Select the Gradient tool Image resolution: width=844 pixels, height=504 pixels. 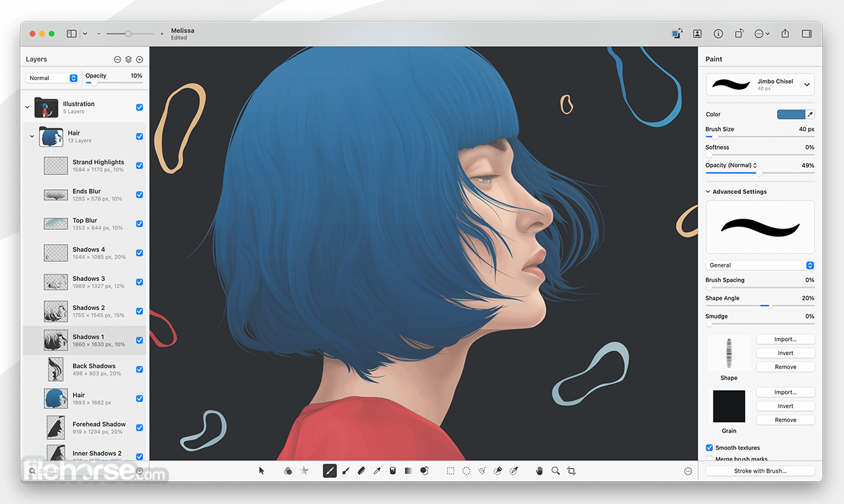(x=409, y=471)
